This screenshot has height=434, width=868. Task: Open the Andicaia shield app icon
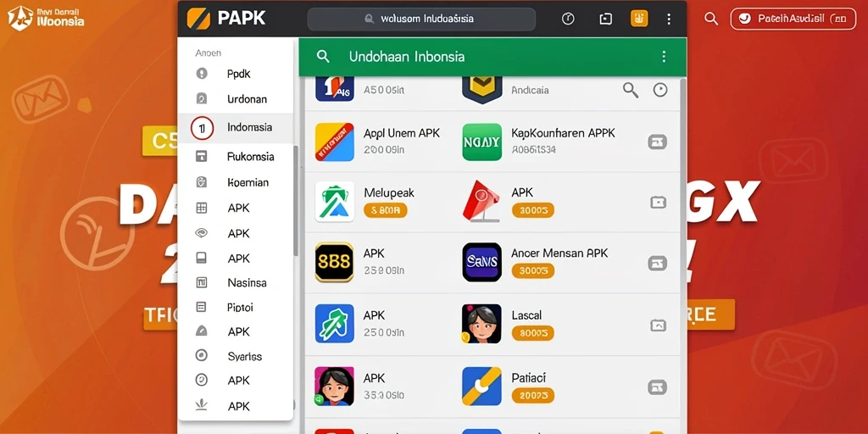pyautogui.click(x=481, y=88)
